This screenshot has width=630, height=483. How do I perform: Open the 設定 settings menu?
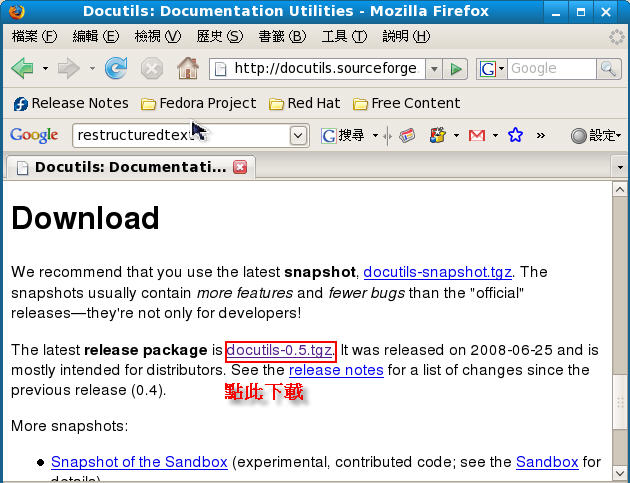[596, 135]
